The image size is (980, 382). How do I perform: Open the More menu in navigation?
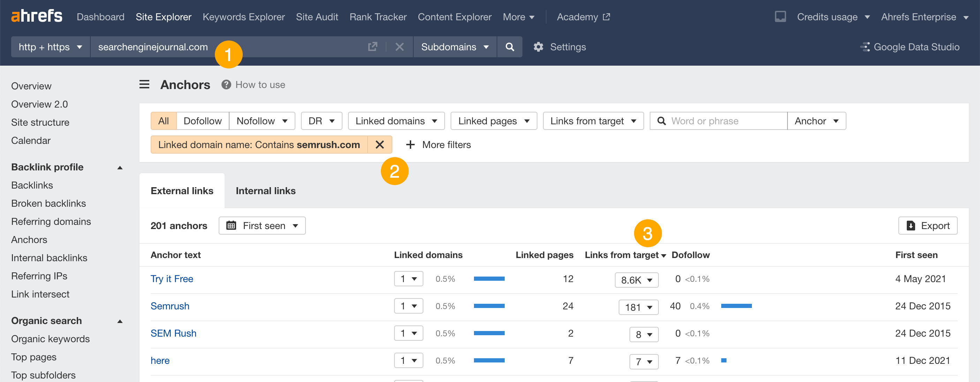coord(519,17)
